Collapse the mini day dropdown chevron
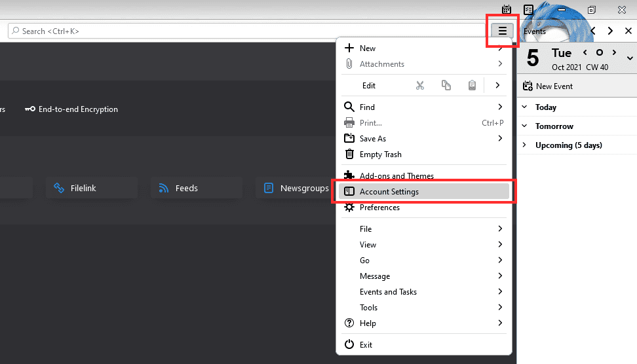 (x=630, y=58)
